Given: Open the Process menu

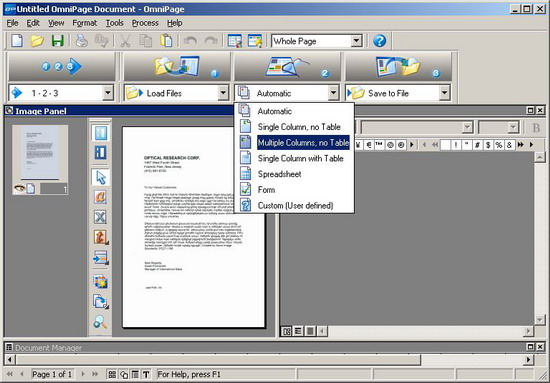Looking at the screenshot, I should tap(145, 23).
